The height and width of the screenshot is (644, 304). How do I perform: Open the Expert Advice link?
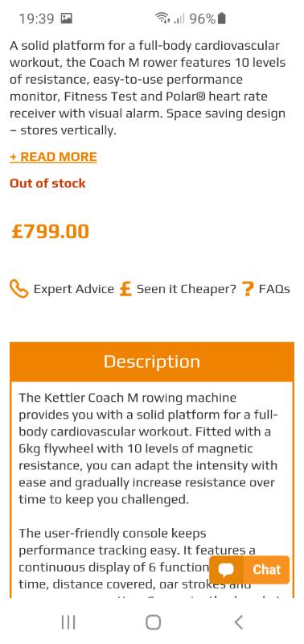pos(73,289)
